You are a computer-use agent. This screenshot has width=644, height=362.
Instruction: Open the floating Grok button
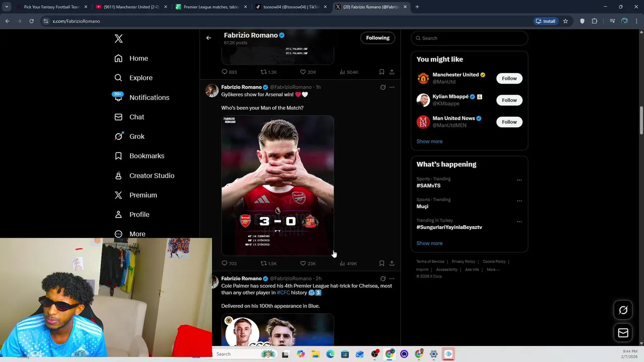623,310
